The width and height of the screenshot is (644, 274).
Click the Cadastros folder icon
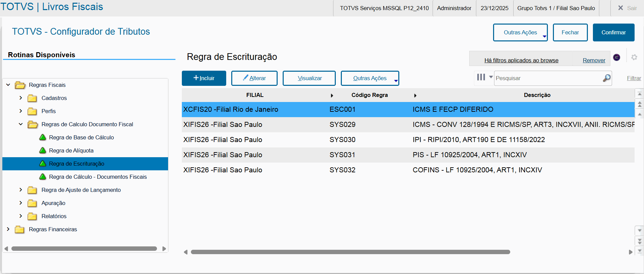coord(32,98)
